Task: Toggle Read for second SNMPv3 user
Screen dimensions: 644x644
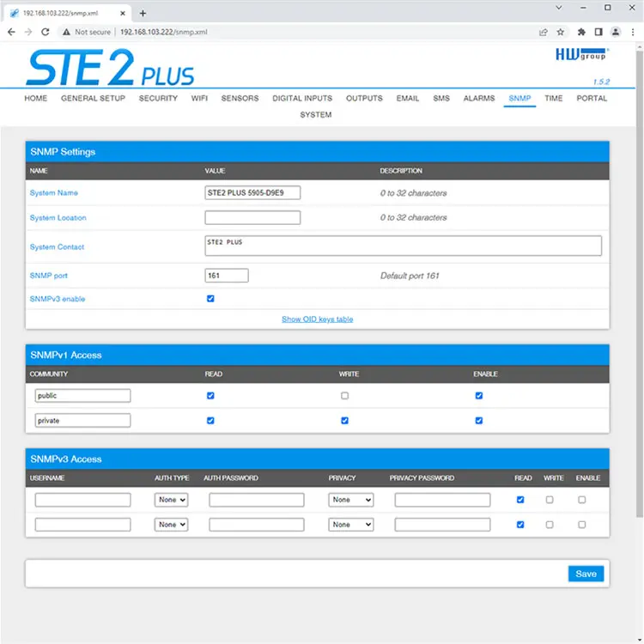Action: tap(520, 525)
